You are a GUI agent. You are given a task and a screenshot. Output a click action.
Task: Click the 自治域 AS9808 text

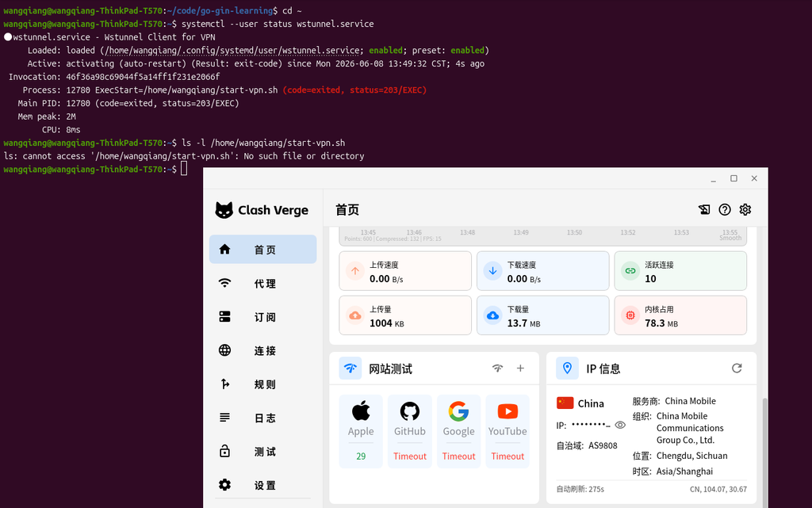click(587, 445)
